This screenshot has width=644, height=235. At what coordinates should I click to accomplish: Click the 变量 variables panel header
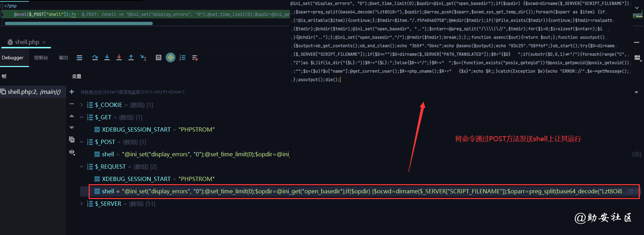pos(77,76)
